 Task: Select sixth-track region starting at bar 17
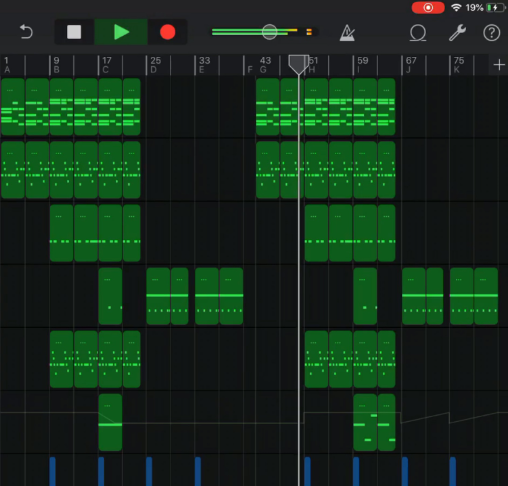click(x=110, y=422)
